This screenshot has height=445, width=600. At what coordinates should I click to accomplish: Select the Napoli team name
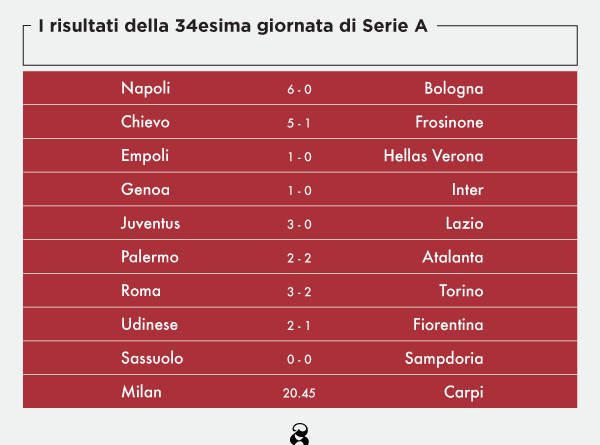click(146, 89)
